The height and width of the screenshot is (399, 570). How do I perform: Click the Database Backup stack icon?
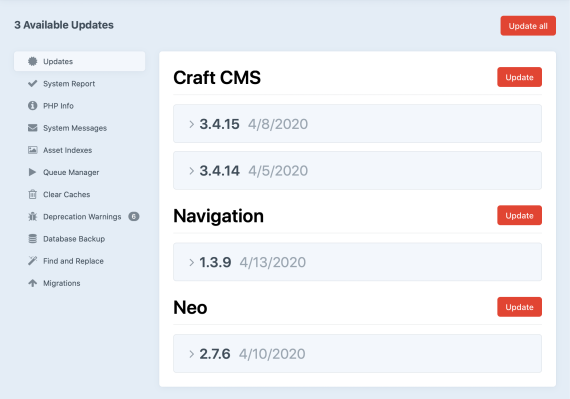pyautogui.click(x=33, y=239)
